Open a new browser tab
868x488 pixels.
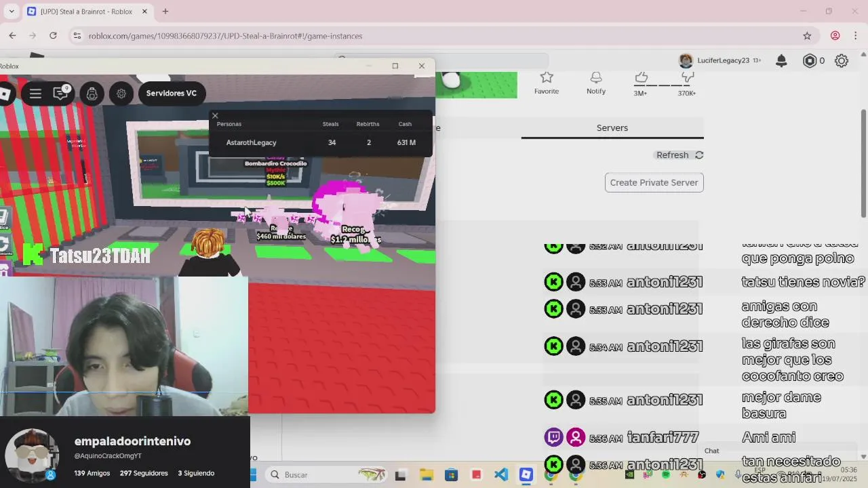pos(165,12)
